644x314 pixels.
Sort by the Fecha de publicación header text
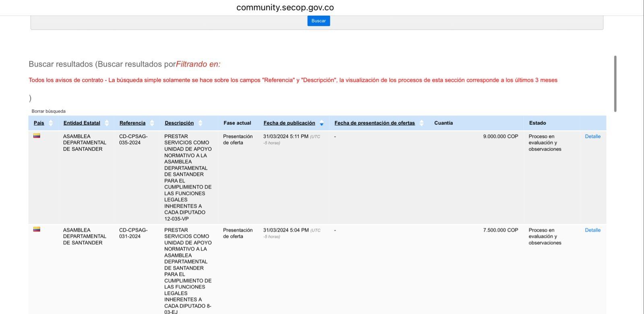289,123
